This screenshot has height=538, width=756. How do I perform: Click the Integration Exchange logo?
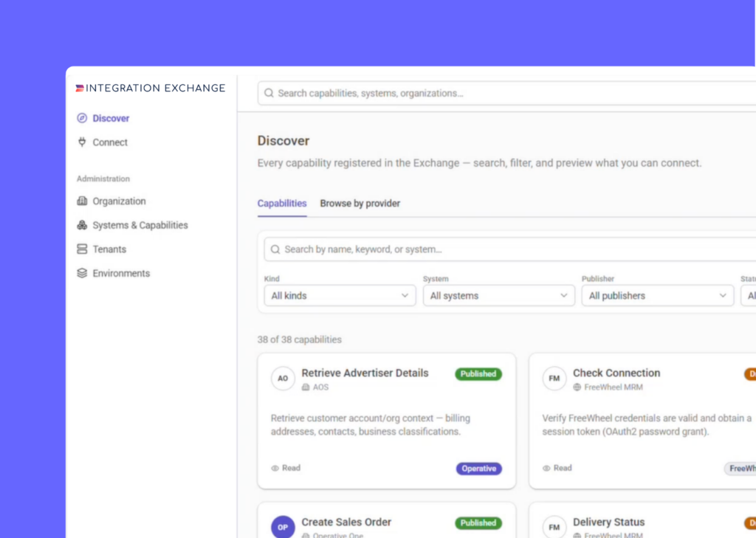[x=151, y=89]
